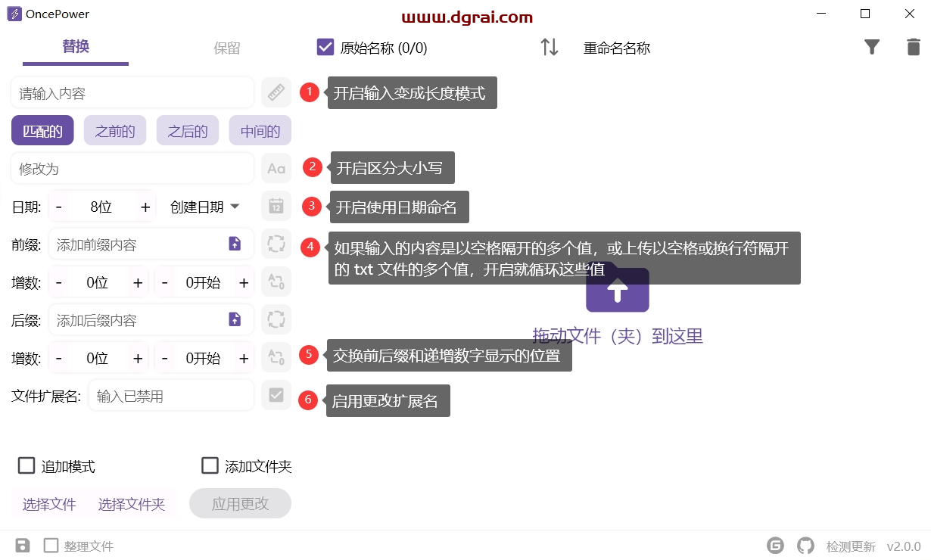Click the 修改为 input field
Viewport: 931px width, 560px height.
click(132, 168)
